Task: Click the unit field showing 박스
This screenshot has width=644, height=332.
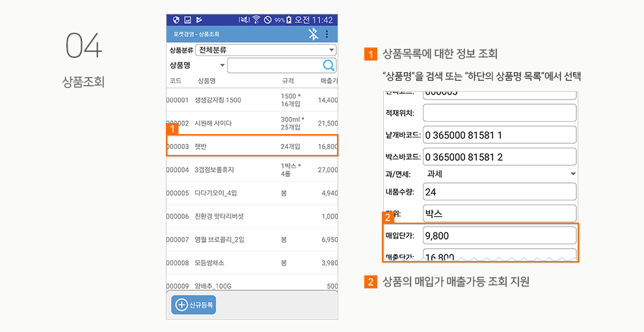Action: click(500, 214)
